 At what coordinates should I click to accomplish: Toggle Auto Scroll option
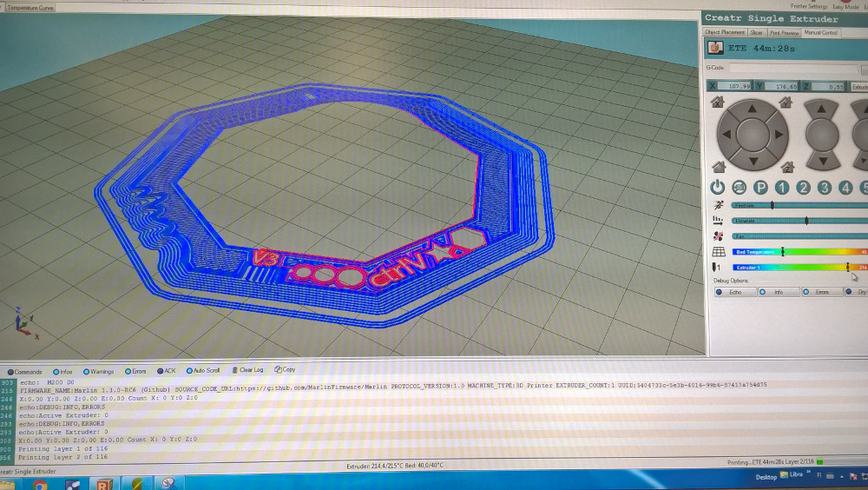click(203, 370)
